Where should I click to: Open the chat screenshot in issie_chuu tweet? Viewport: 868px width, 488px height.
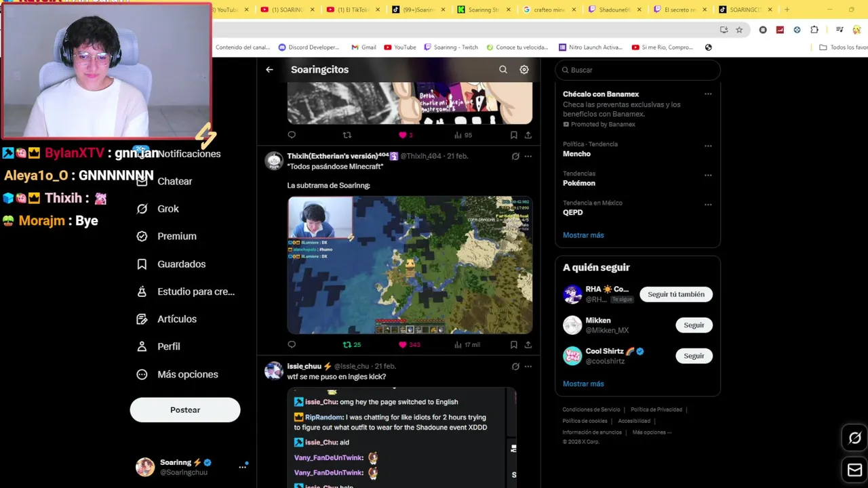click(x=401, y=438)
